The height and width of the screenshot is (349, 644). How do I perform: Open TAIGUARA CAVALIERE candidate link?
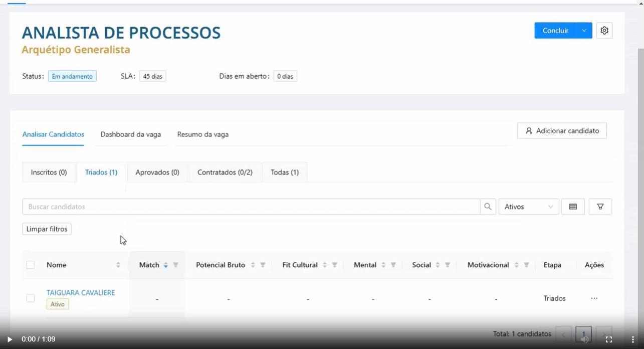(81, 293)
